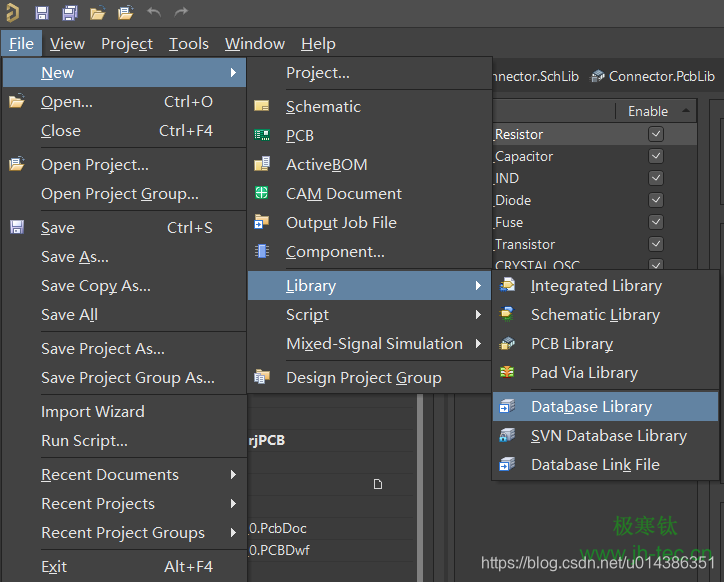Open the Tools menu

[188, 44]
